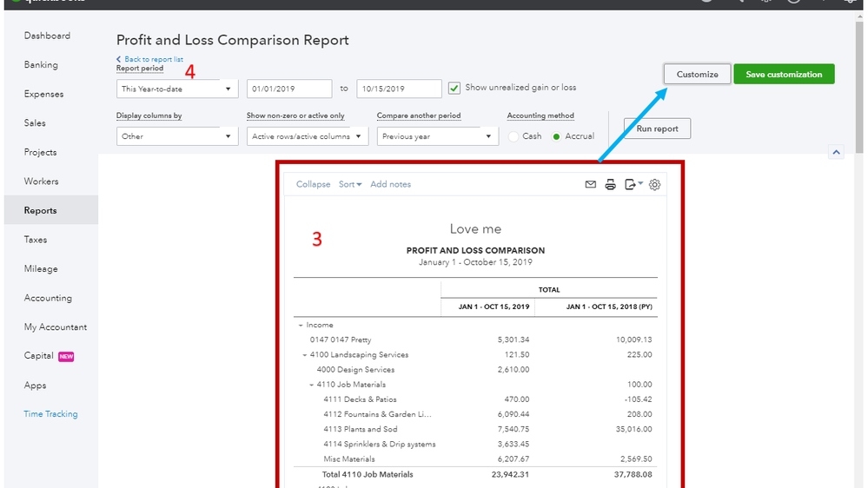Image resolution: width=868 pixels, height=488 pixels.
Task: Click the collapse header chevron icon
Action: tap(836, 152)
